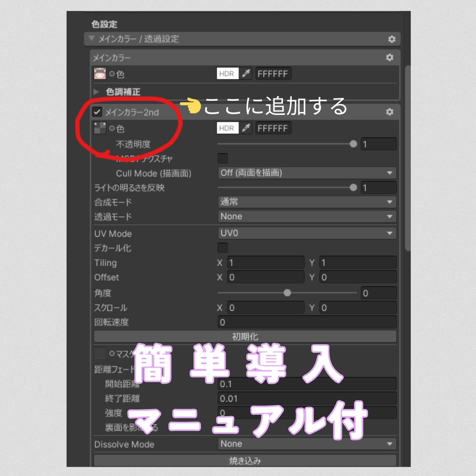Collapse the メインカラー / 透過設定 section
The image size is (476, 476).
(92, 39)
